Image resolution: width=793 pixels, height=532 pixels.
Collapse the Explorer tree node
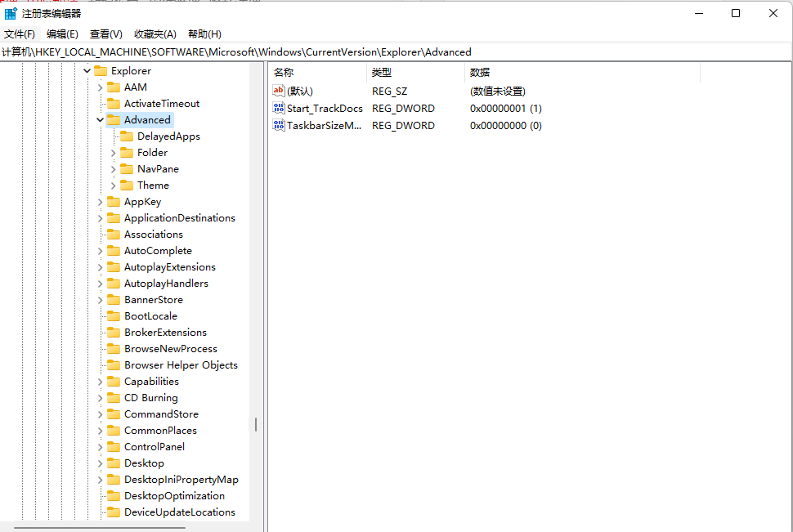(x=86, y=70)
